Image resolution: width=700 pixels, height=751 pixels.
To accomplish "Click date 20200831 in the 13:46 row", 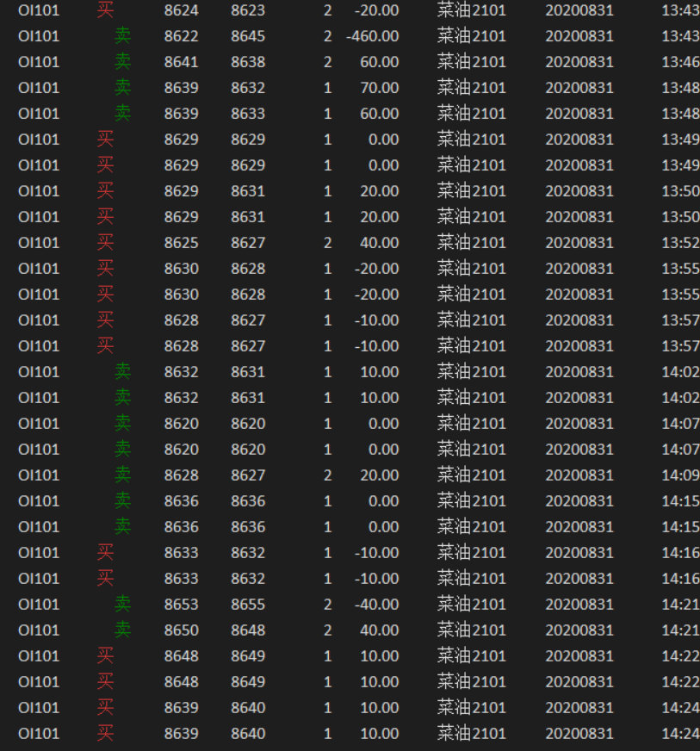I will tap(579, 62).
